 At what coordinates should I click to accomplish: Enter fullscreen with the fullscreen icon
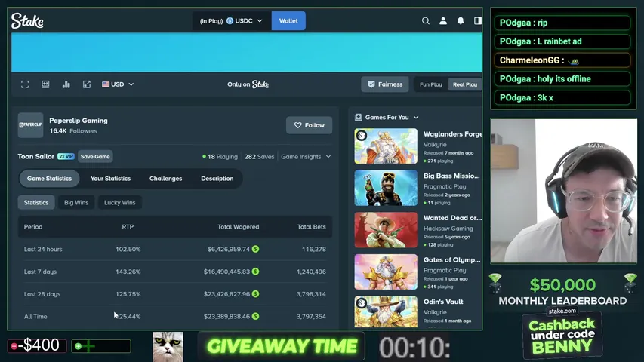tap(25, 84)
